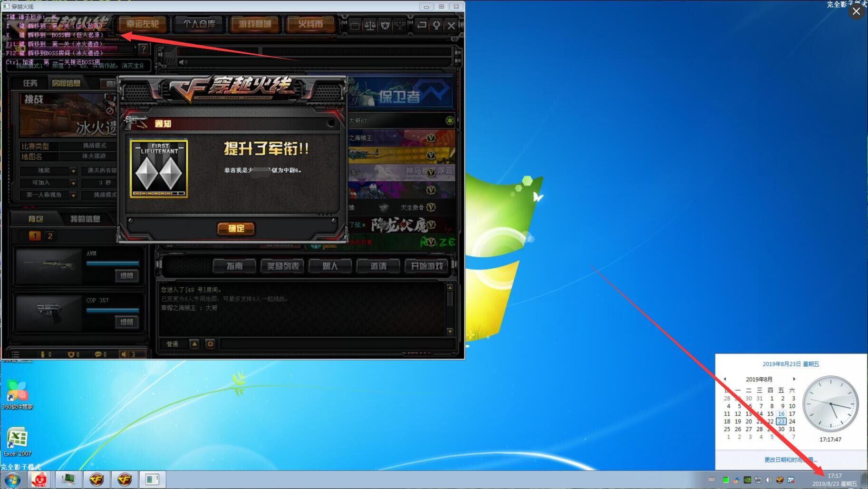The width and height of the screenshot is (868, 489).
Task: Click the list menu icon at bottom-left of game
Action: (x=15, y=354)
